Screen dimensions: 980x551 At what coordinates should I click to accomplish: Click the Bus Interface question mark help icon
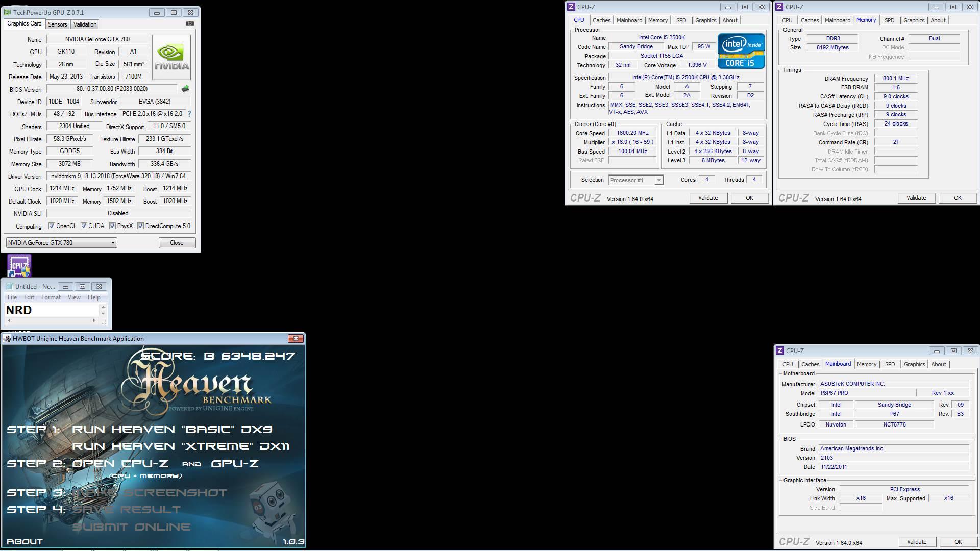coord(189,114)
